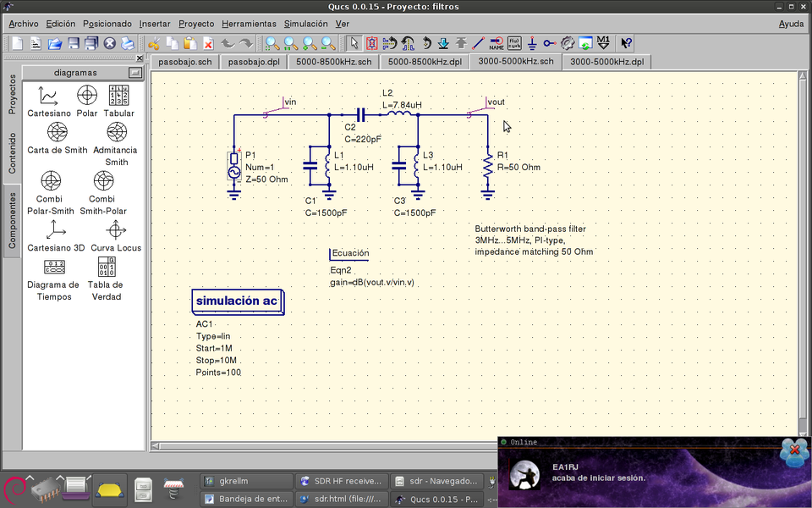Activate the wire drawing tool
The image size is (812, 508).
[478, 43]
